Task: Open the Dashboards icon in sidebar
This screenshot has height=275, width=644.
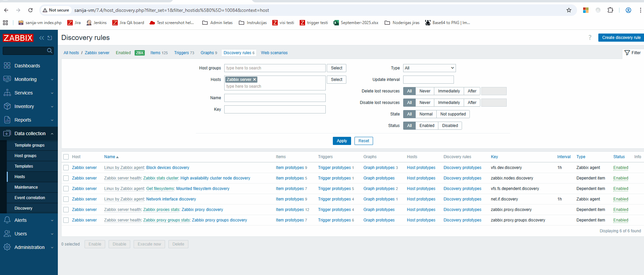Action: pos(7,66)
